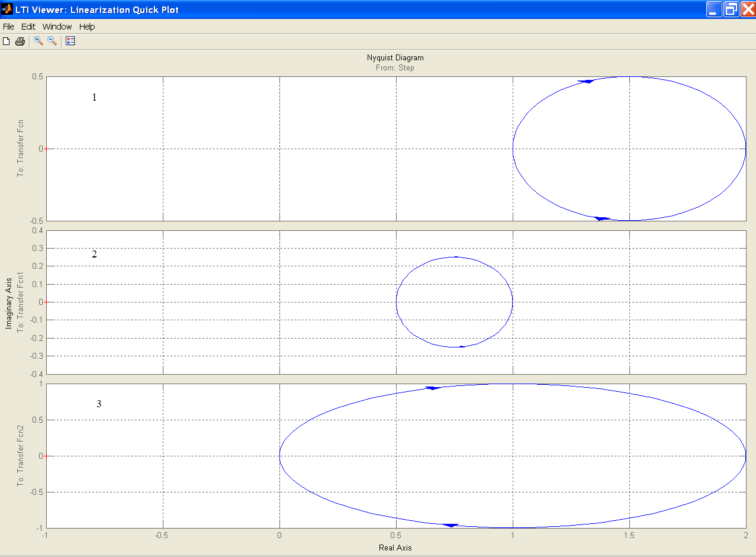Open the File menu

click(x=8, y=27)
